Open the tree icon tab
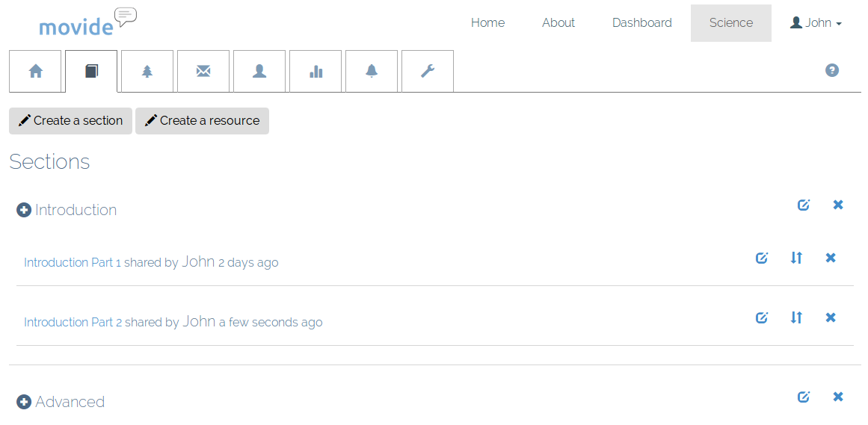The image size is (868, 425). click(147, 71)
